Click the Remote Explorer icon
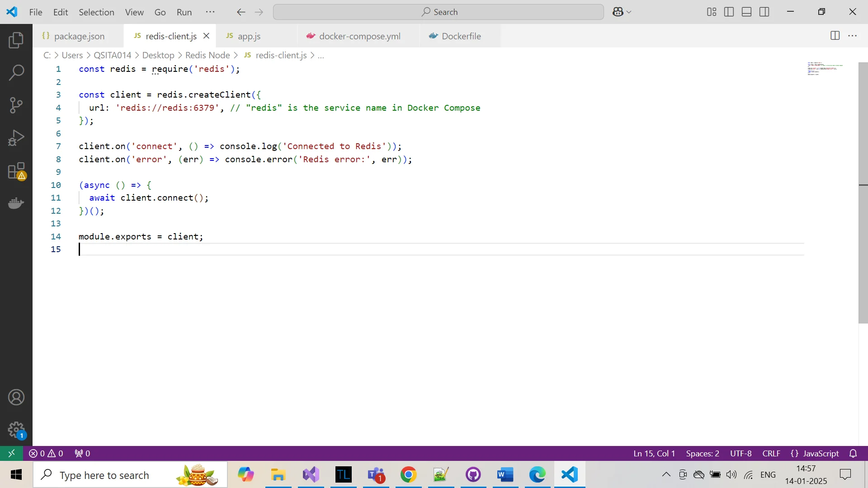This screenshot has height=488, width=868. tap(11, 455)
